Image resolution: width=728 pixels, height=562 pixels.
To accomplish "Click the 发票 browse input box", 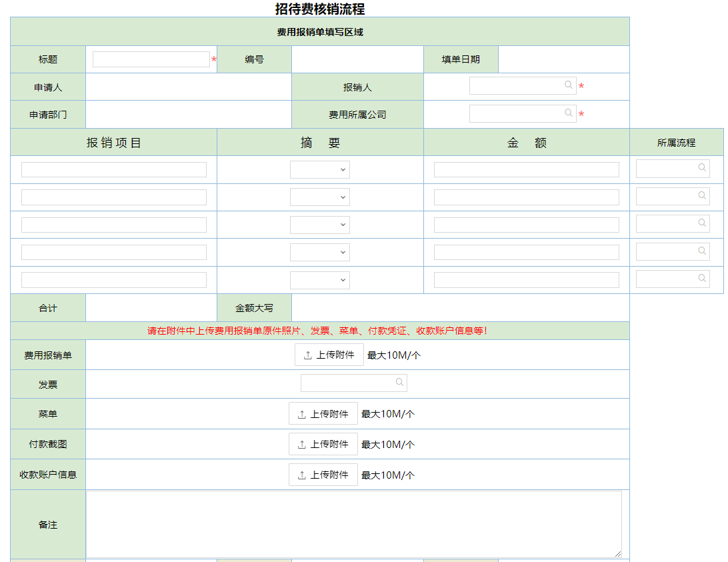I will [x=354, y=383].
